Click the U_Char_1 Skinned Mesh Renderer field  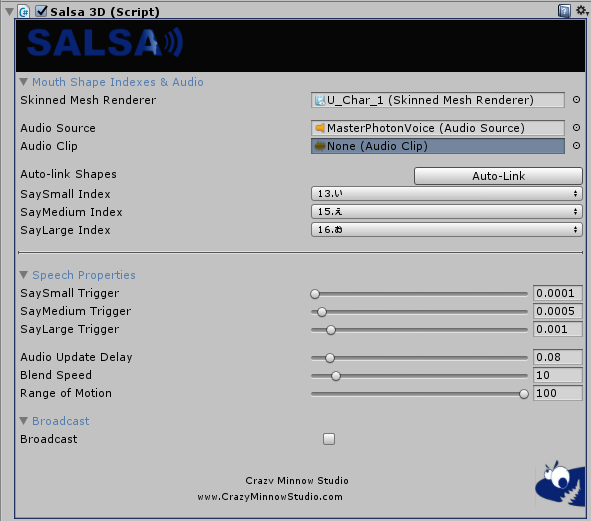click(438, 100)
